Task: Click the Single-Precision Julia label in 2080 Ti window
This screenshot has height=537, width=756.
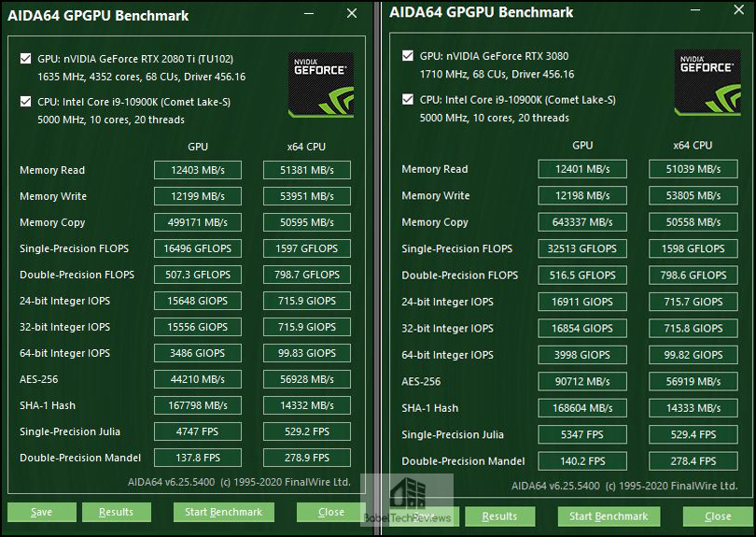Action: click(70, 431)
